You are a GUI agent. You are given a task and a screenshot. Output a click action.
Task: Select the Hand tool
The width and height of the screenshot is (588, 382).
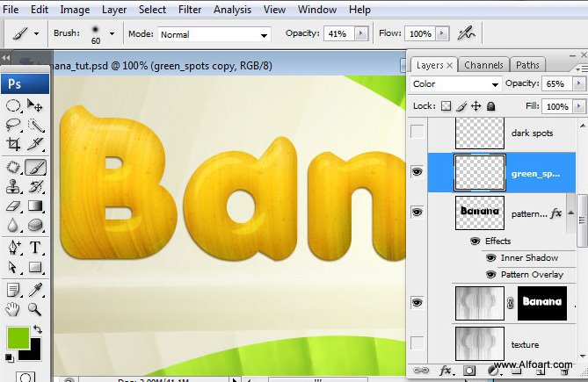13,308
